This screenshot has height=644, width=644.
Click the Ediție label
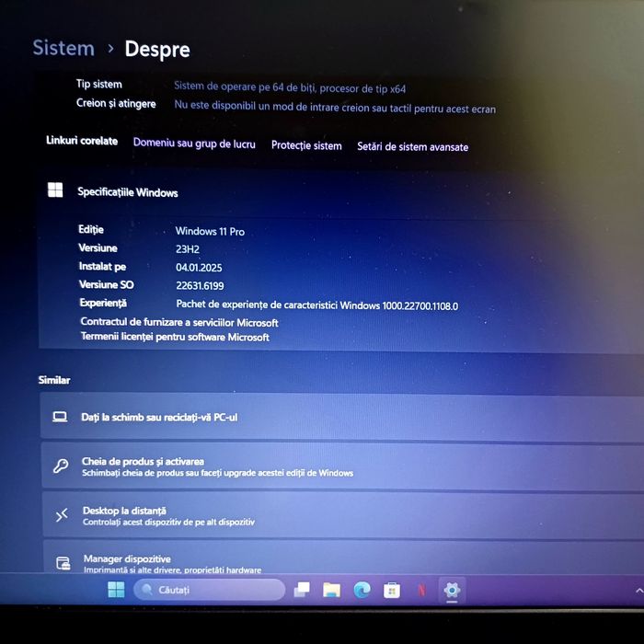click(91, 229)
